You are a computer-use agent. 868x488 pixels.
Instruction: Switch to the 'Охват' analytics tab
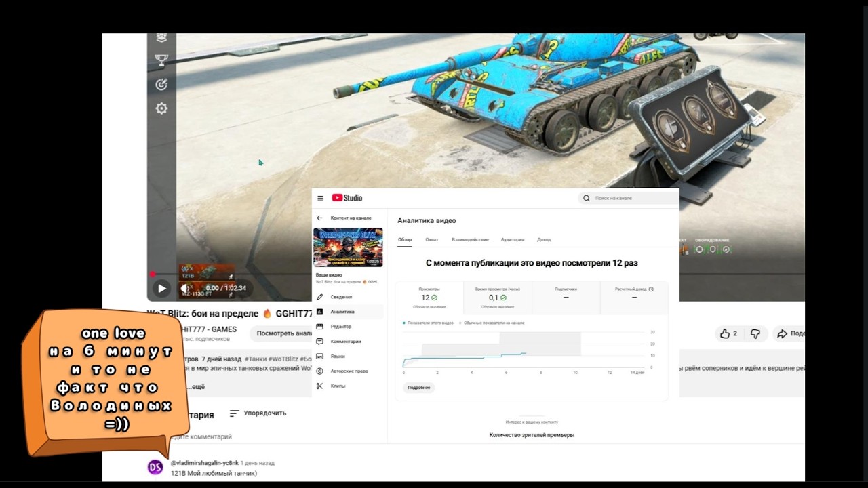point(432,239)
